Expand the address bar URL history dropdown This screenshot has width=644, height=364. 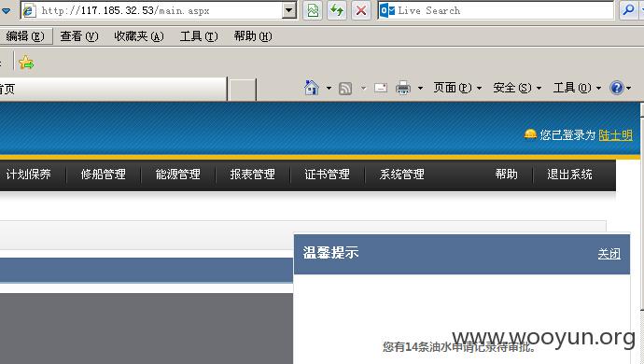click(289, 10)
